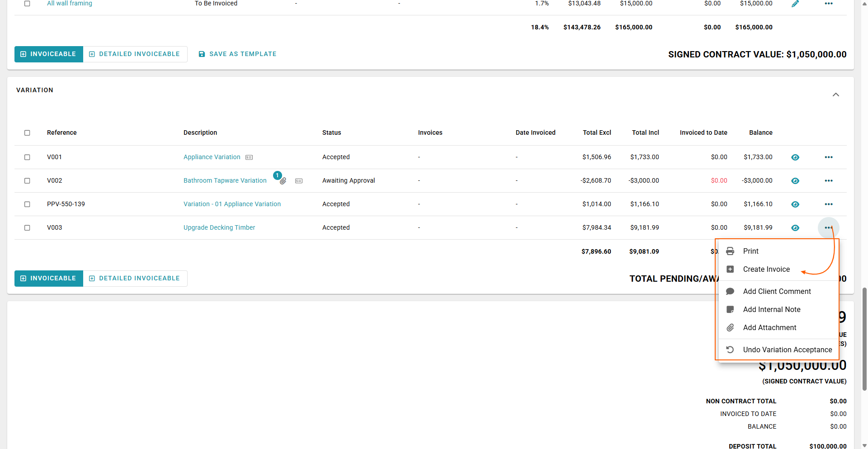Screen dimensions: 868x449
Task: Click the badge showing 1 on Bathroom Tapware Variation
Action: (x=278, y=175)
